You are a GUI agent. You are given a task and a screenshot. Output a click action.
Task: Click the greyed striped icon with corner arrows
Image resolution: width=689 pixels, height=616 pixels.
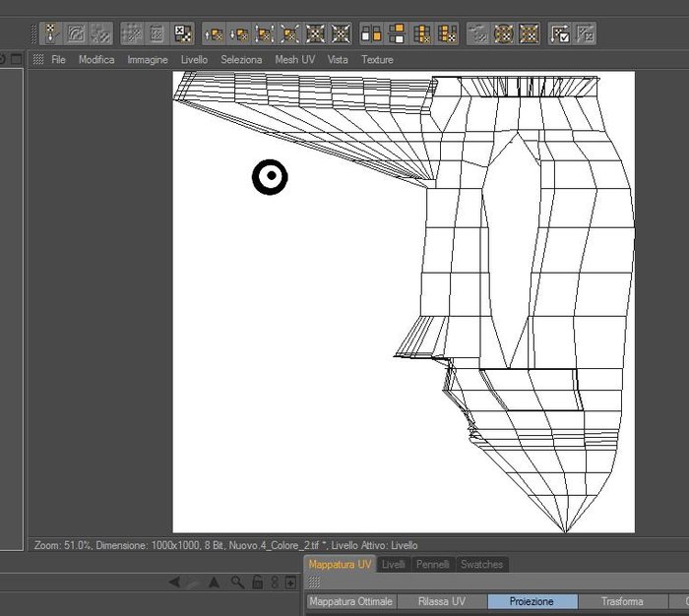click(x=586, y=33)
